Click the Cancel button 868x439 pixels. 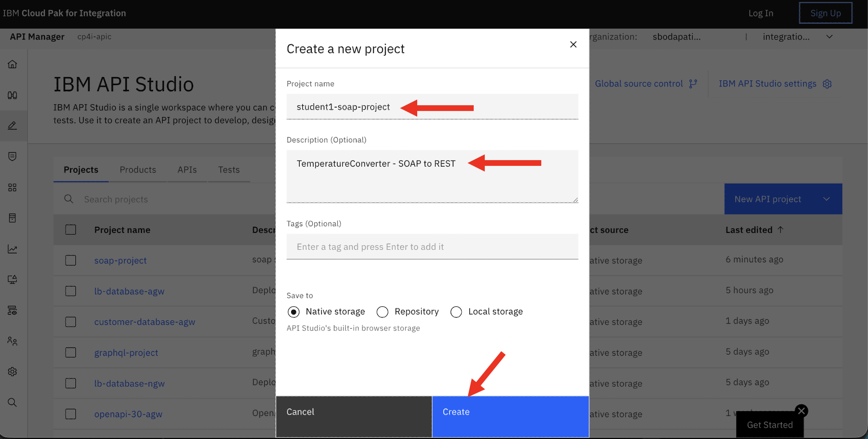tap(354, 416)
